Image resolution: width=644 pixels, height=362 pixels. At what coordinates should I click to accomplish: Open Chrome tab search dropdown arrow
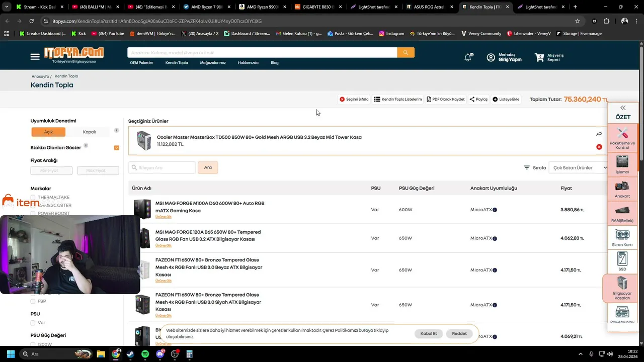pyautogui.click(x=7, y=7)
